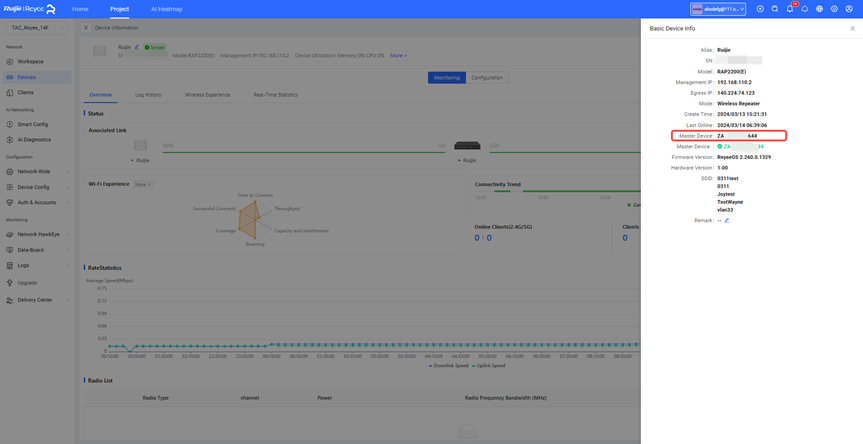The image size is (863, 444).
Task: Expand the Network-Wide menu
Action: tap(35, 172)
